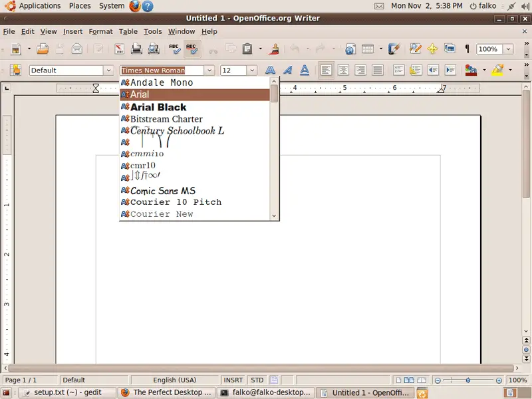
Task: Apply the highlighting color
Action: click(x=497, y=70)
